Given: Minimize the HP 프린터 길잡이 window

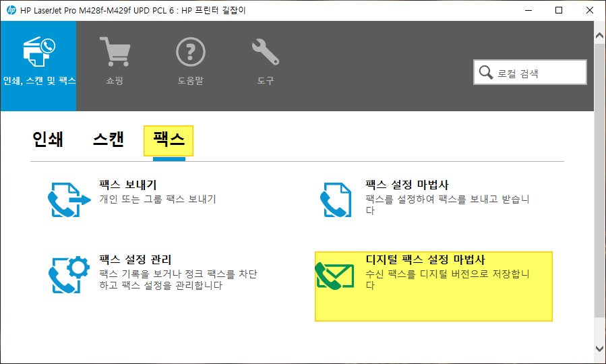Looking at the screenshot, I should 528,10.
